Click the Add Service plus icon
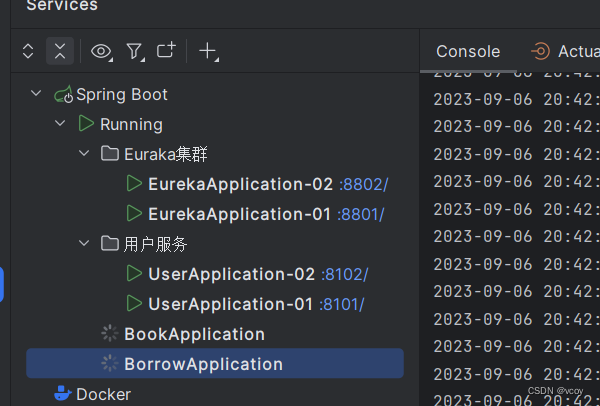600x406 pixels. click(207, 51)
